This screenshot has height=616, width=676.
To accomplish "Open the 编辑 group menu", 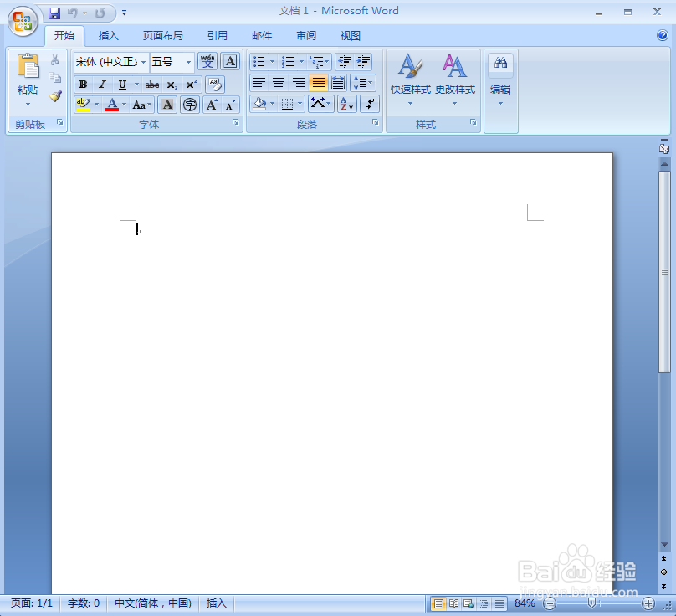I will tap(500, 80).
